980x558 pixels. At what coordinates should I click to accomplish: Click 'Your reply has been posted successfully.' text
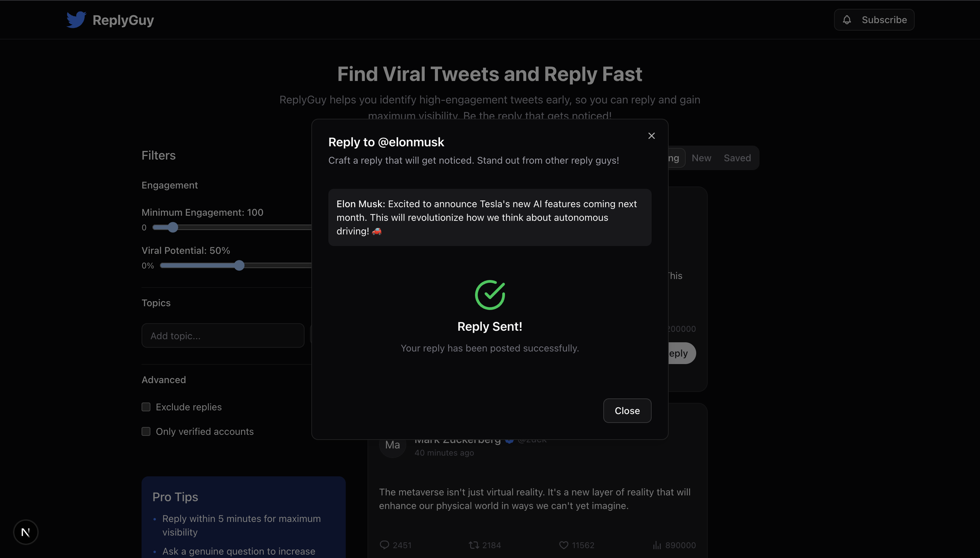tap(490, 348)
